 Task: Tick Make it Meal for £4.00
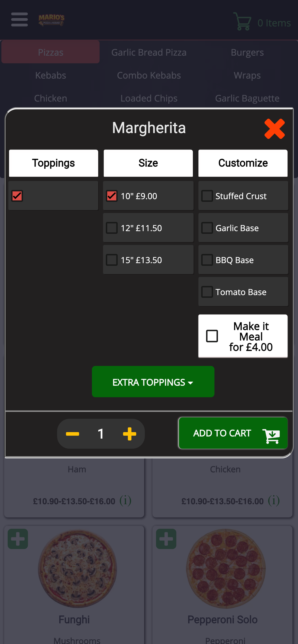212,336
